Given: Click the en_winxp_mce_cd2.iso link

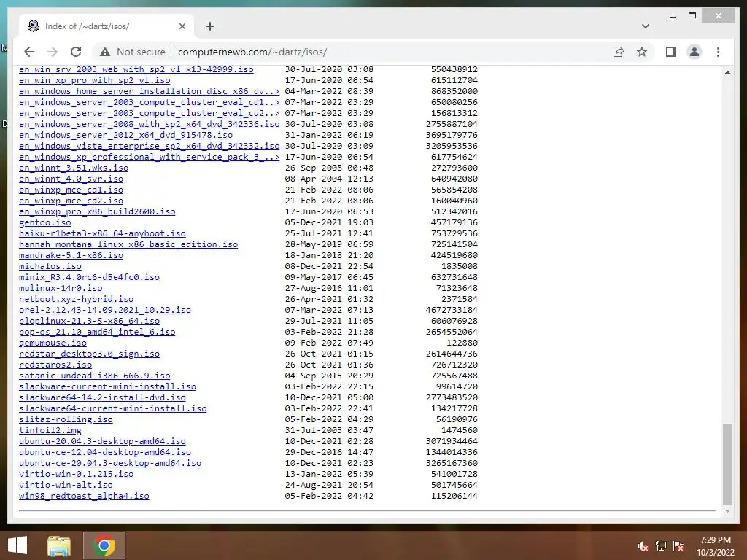Looking at the screenshot, I should [x=71, y=201].
